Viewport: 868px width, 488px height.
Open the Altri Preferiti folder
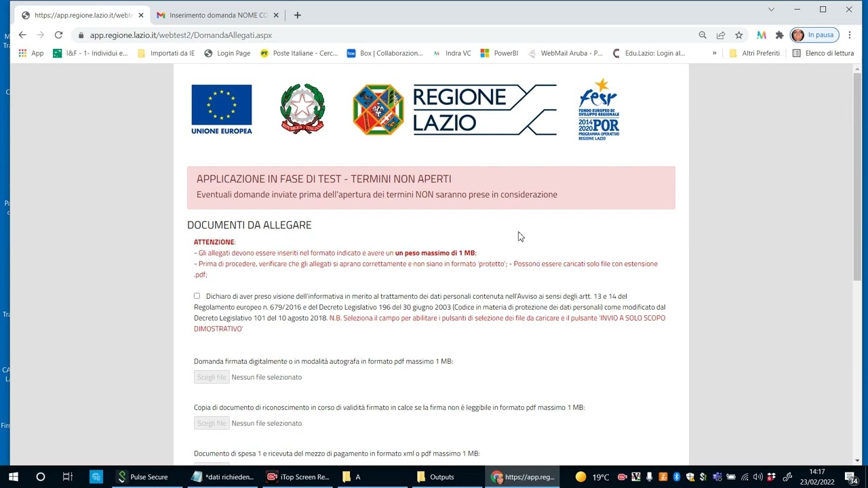pos(754,53)
